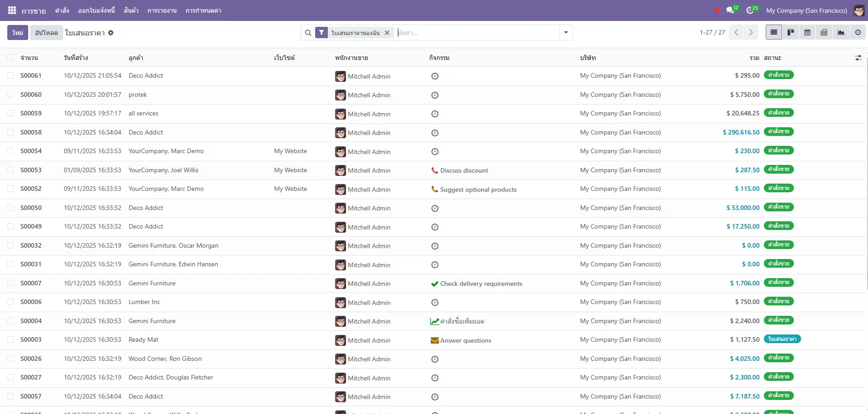
Task: Switch to Kanban view
Action: click(x=791, y=32)
